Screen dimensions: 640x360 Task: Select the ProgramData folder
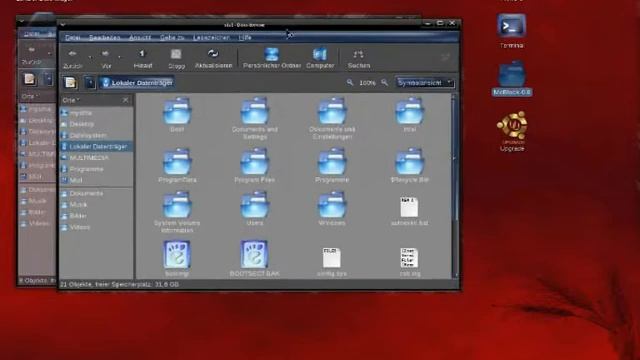point(177,165)
